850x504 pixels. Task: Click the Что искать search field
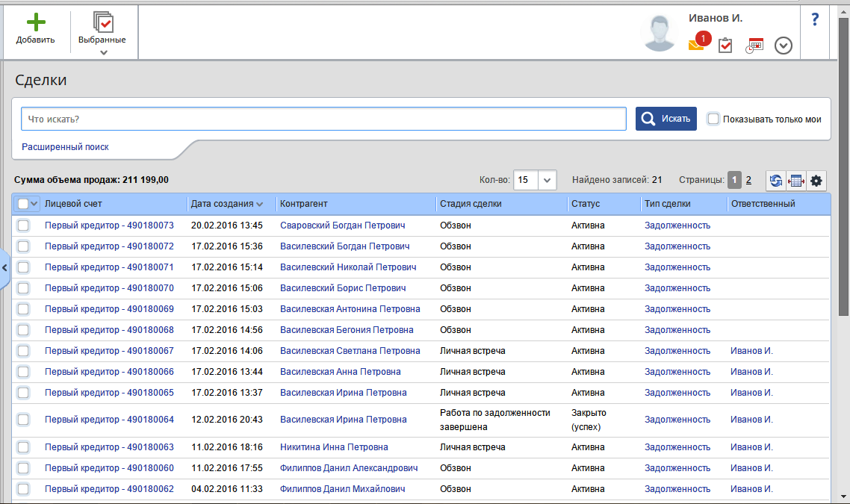[x=323, y=119]
